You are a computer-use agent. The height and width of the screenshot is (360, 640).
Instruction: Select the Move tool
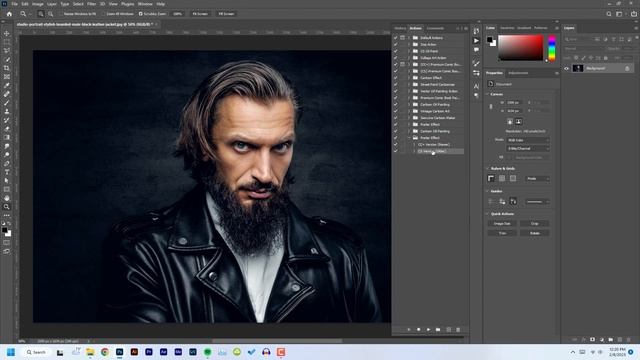pyautogui.click(x=7, y=33)
